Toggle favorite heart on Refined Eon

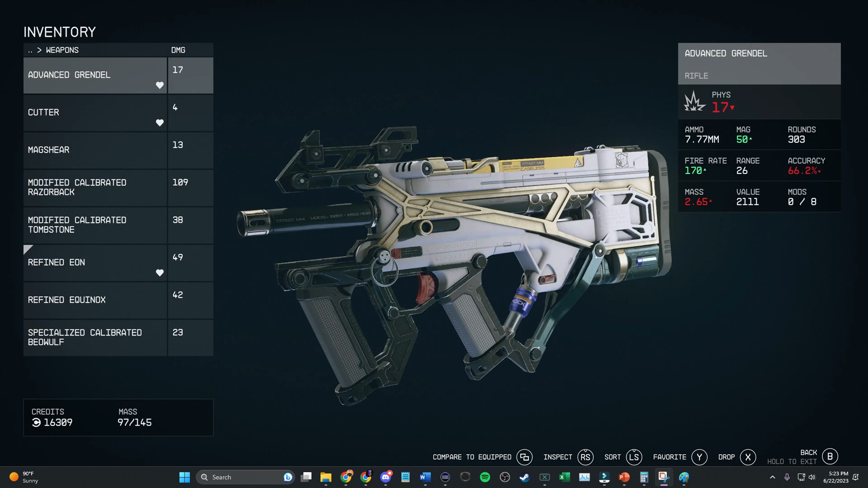160,273
